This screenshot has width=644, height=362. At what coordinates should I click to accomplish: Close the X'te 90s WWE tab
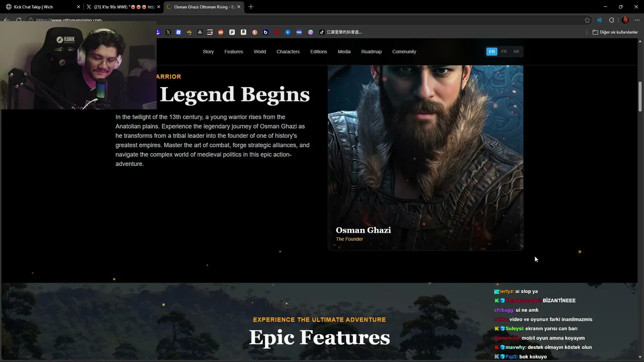click(x=158, y=7)
